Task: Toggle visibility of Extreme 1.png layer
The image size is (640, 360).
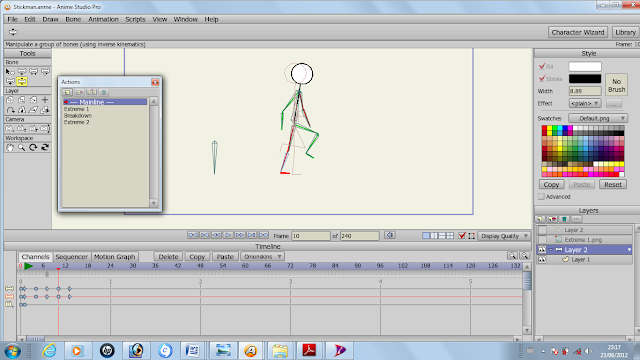Action: [x=542, y=240]
